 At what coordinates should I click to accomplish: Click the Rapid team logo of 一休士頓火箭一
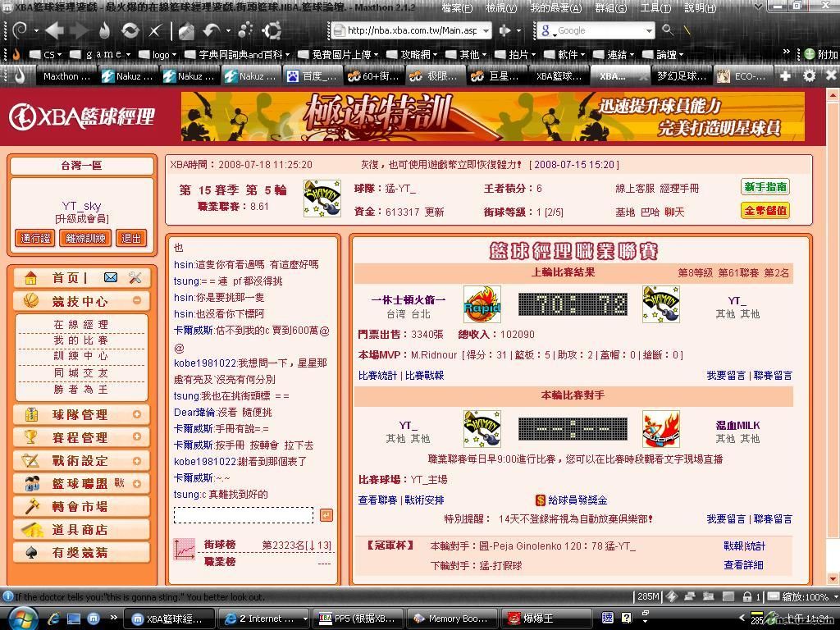(x=482, y=304)
